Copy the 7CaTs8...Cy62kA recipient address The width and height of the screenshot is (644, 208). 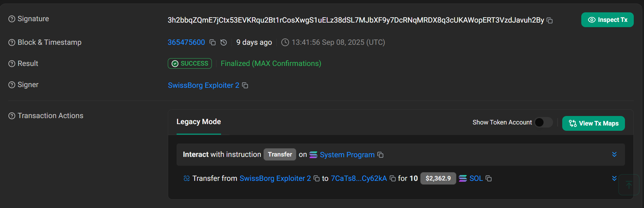pyautogui.click(x=393, y=178)
